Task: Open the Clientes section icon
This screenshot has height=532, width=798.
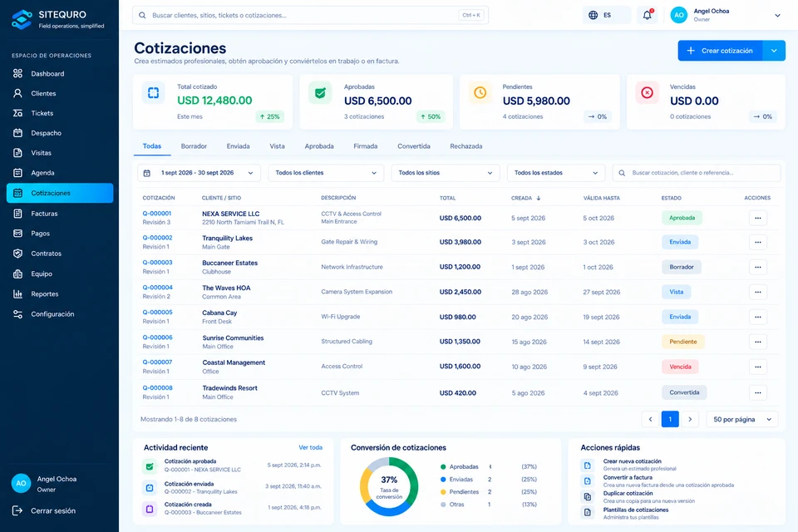Action: [17, 93]
